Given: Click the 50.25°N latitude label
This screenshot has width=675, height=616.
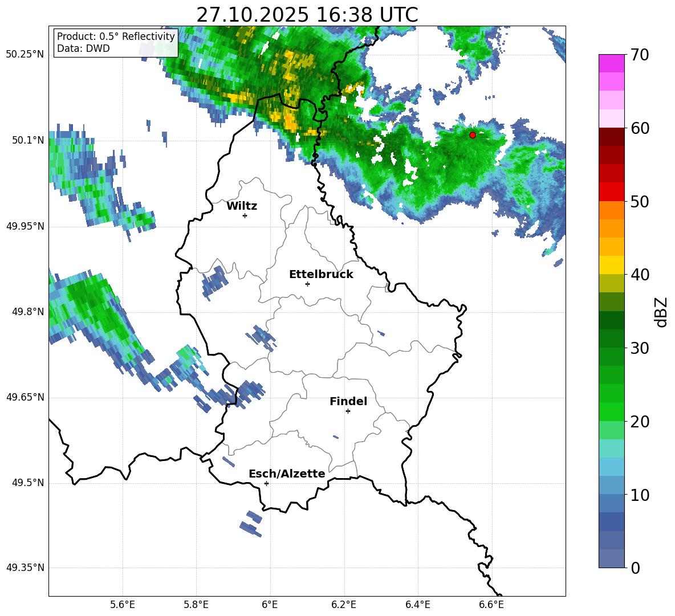Looking at the screenshot, I should 25,55.
